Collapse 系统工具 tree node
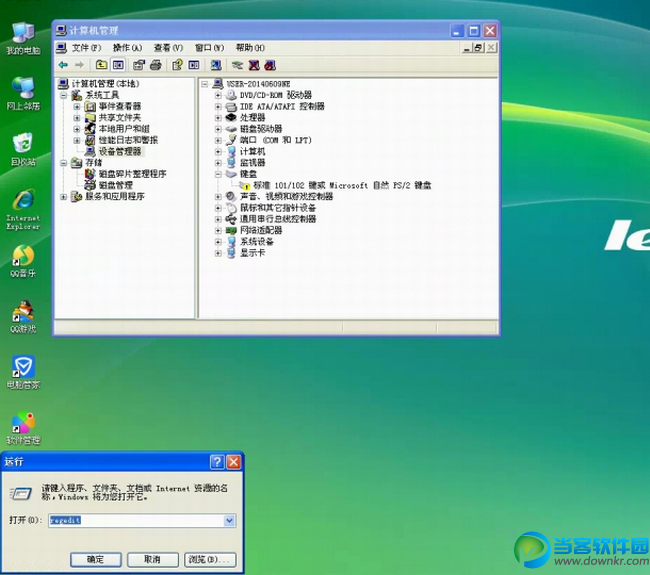The height and width of the screenshot is (575, 650). coord(63,95)
